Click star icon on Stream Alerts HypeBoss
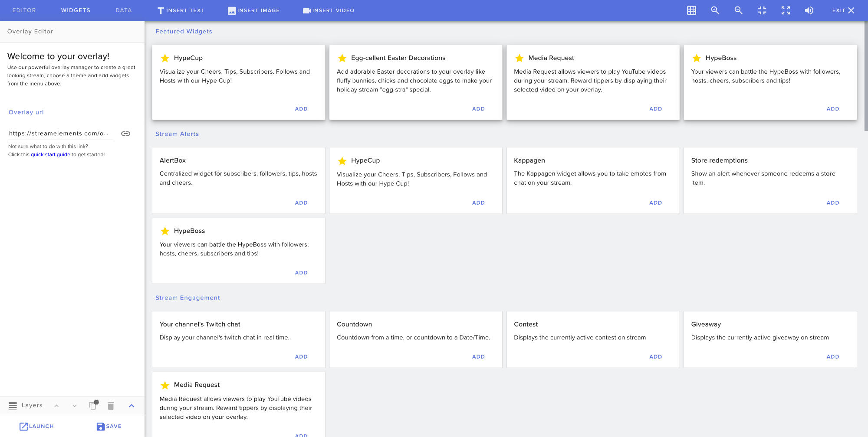The width and height of the screenshot is (868, 437). tap(165, 231)
